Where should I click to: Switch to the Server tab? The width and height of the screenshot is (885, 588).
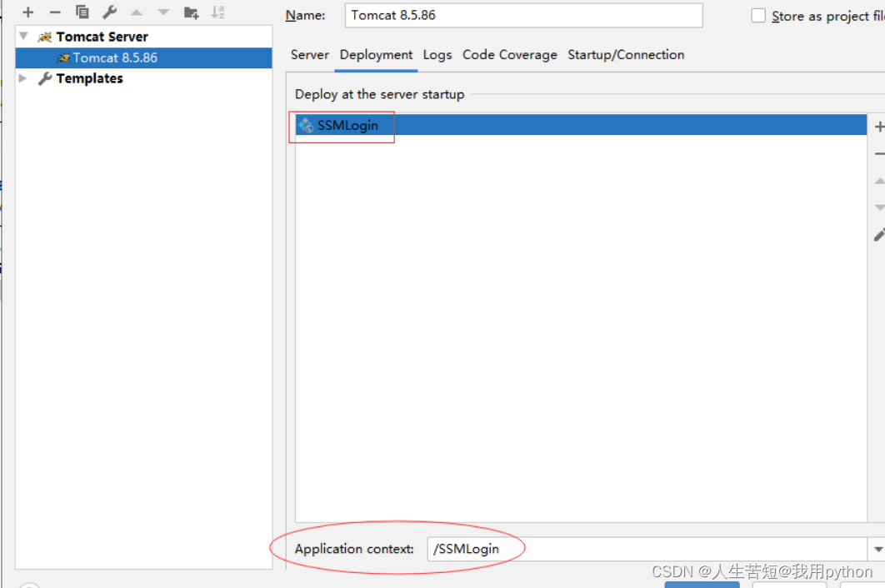coord(309,55)
